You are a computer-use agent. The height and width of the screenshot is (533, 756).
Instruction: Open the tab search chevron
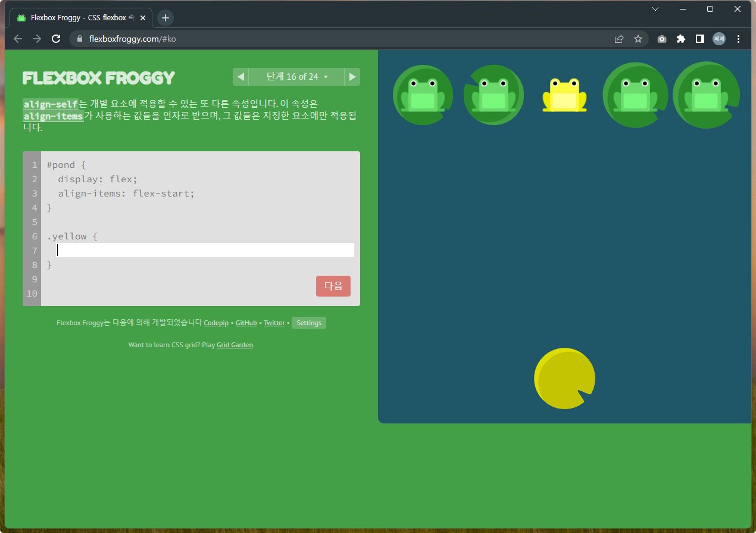click(x=655, y=9)
